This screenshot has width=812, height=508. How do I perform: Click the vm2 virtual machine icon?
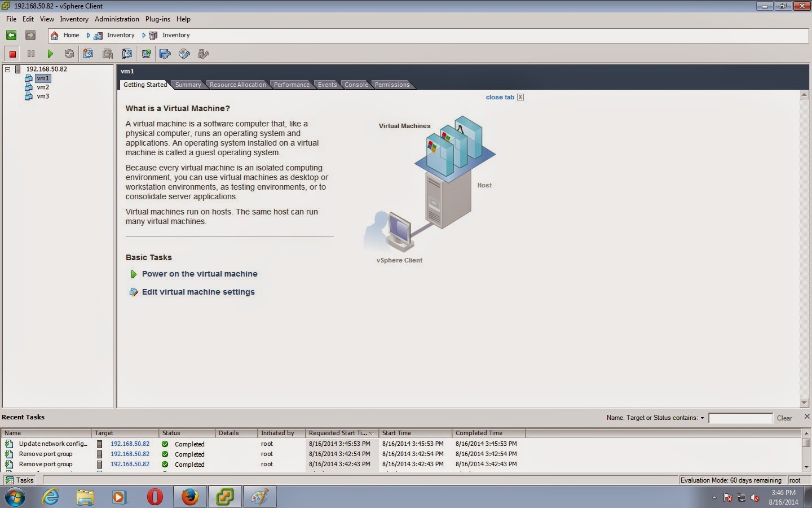click(x=29, y=87)
